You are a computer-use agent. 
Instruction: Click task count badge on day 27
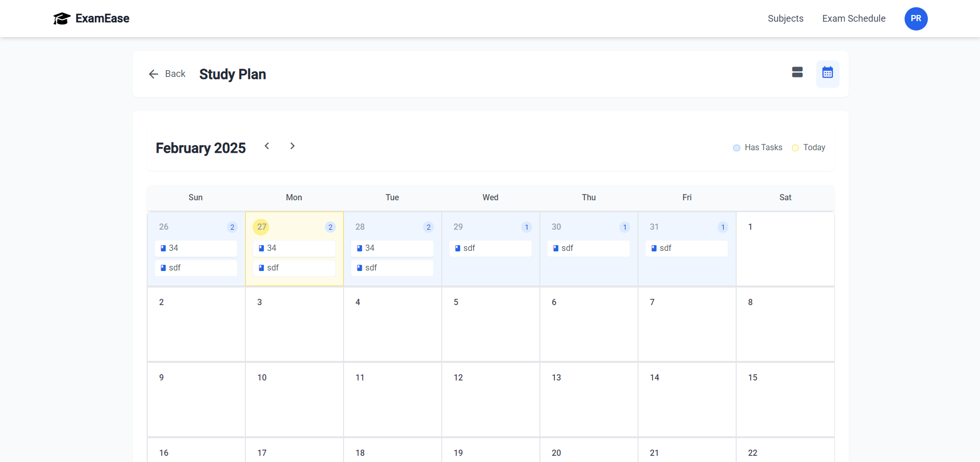click(x=330, y=227)
